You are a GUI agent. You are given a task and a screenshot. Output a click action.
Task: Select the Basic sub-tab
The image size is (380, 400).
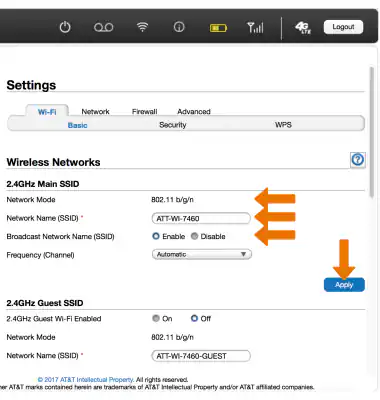coord(77,125)
